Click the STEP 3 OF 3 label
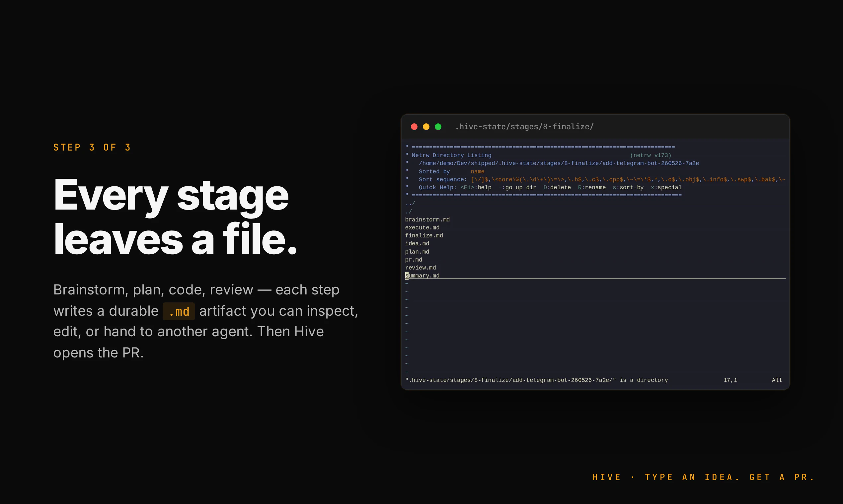The width and height of the screenshot is (843, 504). coord(92,148)
